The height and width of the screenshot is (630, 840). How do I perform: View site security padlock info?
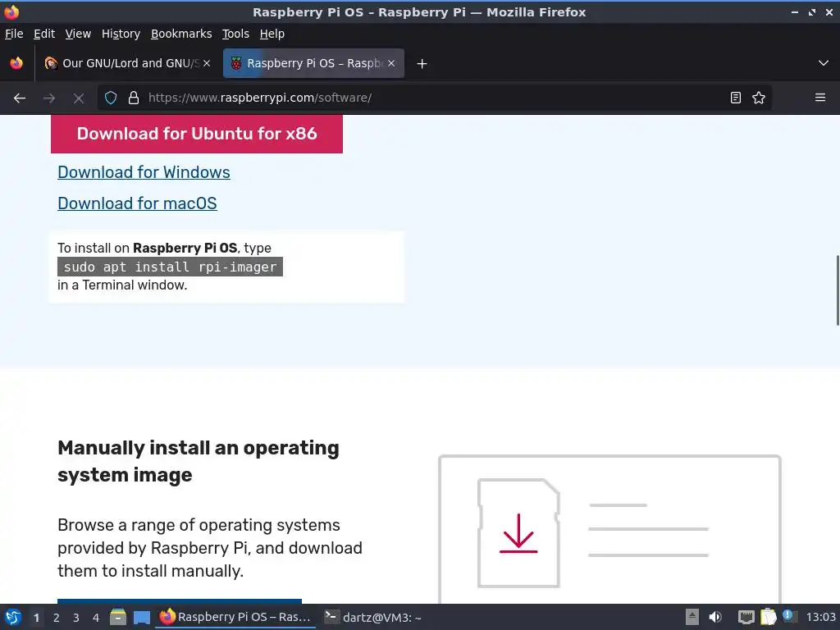coord(134,98)
